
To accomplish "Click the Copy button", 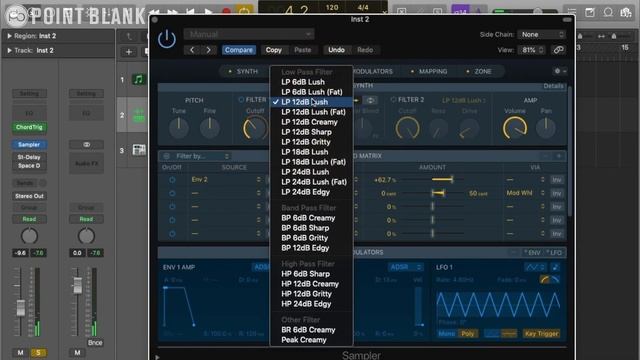I will (273, 50).
